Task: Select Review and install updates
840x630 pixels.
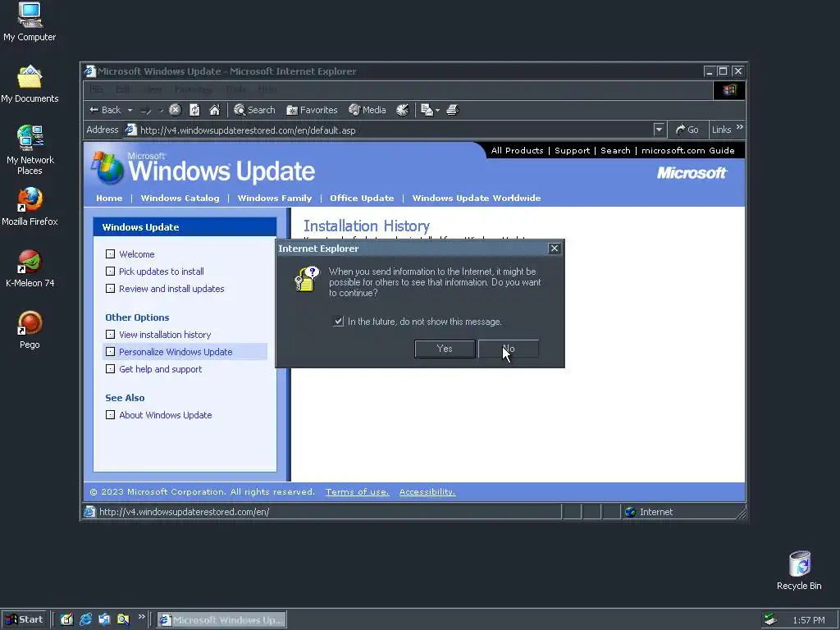Action: pos(171,288)
